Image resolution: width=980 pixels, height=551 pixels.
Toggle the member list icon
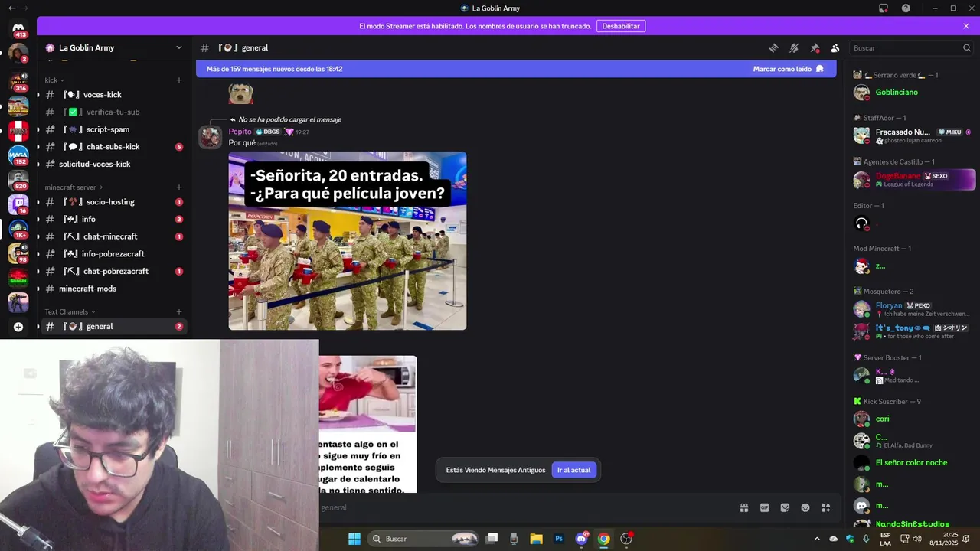(x=835, y=47)
